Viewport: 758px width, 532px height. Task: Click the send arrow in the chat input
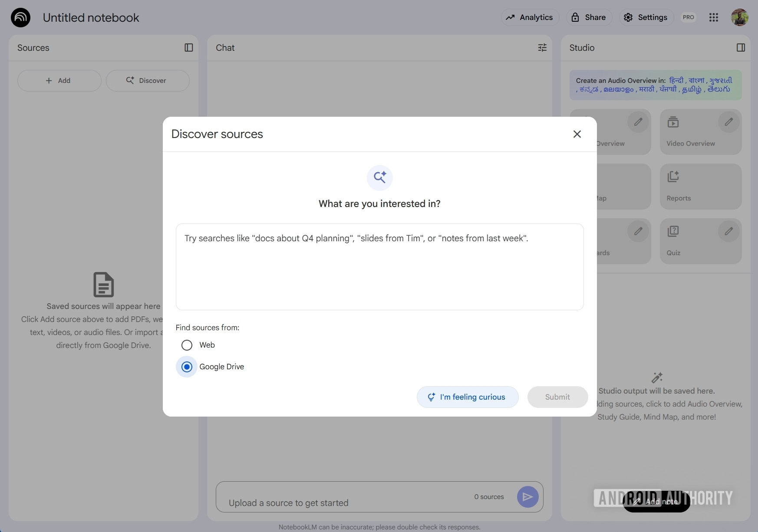528,497
